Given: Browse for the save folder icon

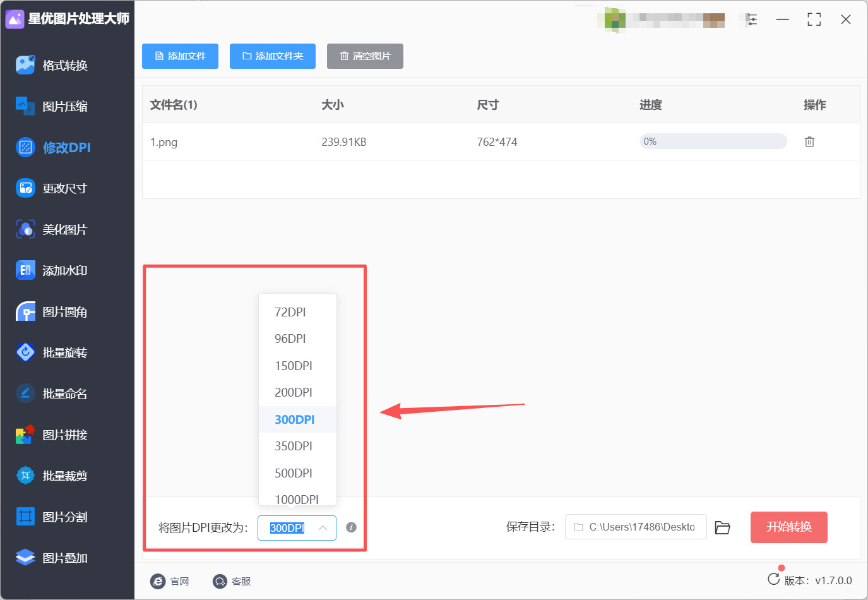Looking at the screenshot, I should (x=722, y=527).
